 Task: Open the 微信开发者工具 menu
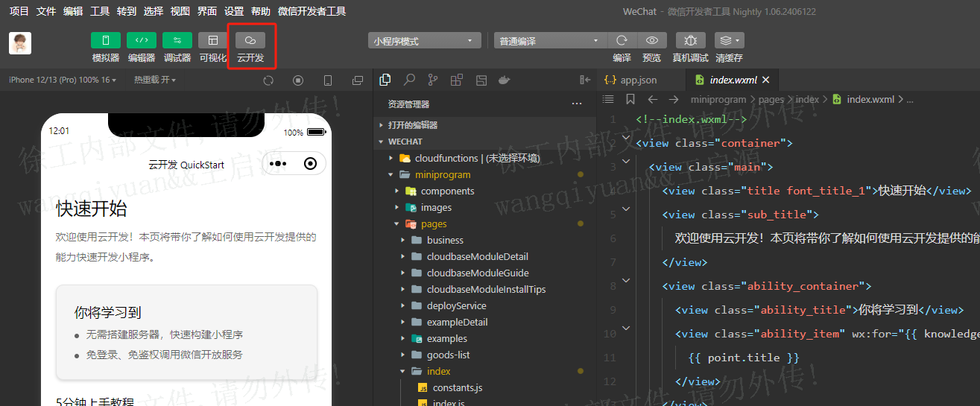pos(312,11)
